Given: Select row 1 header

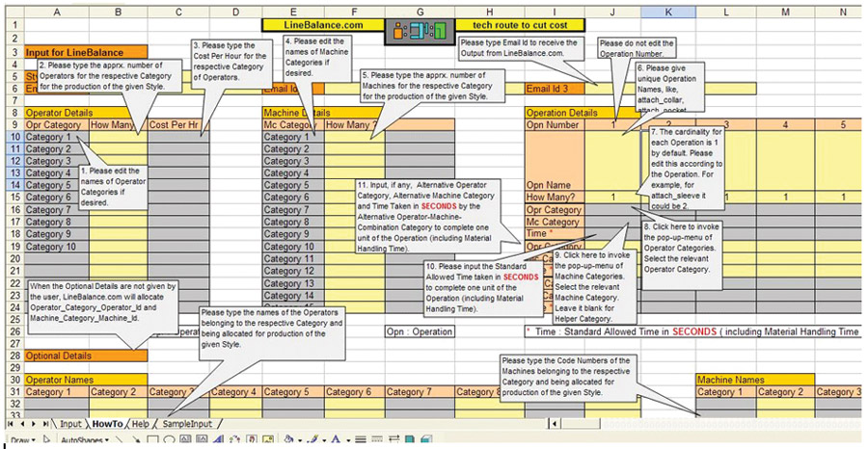Looking at the screenshot, I should click(x=13, y=25).
